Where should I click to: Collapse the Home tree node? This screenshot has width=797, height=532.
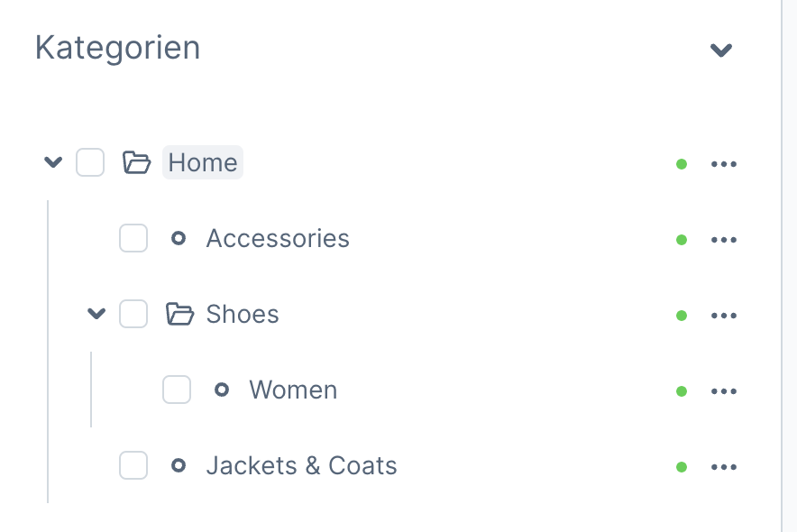53,163
